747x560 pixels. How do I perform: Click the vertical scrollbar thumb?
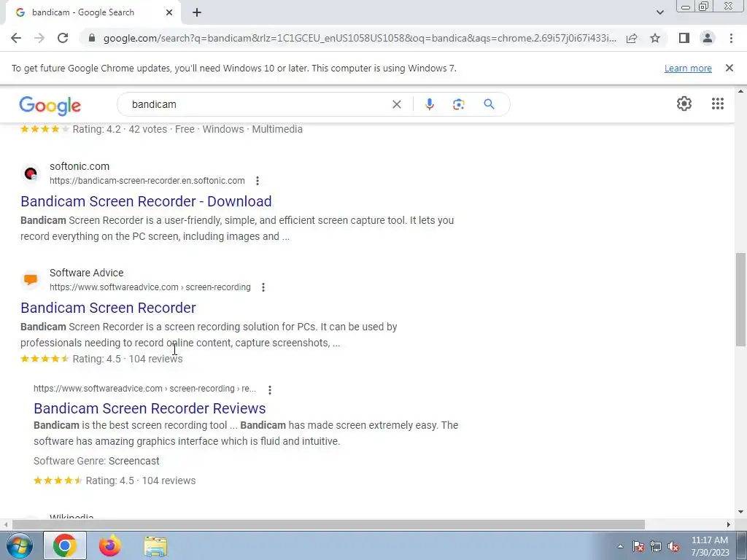coord(740,300)
